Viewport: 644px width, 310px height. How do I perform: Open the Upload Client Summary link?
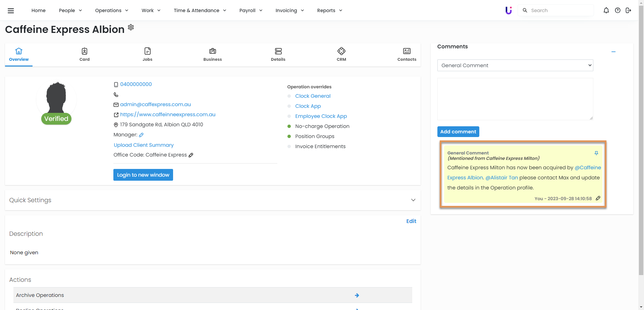pos(144,145)
